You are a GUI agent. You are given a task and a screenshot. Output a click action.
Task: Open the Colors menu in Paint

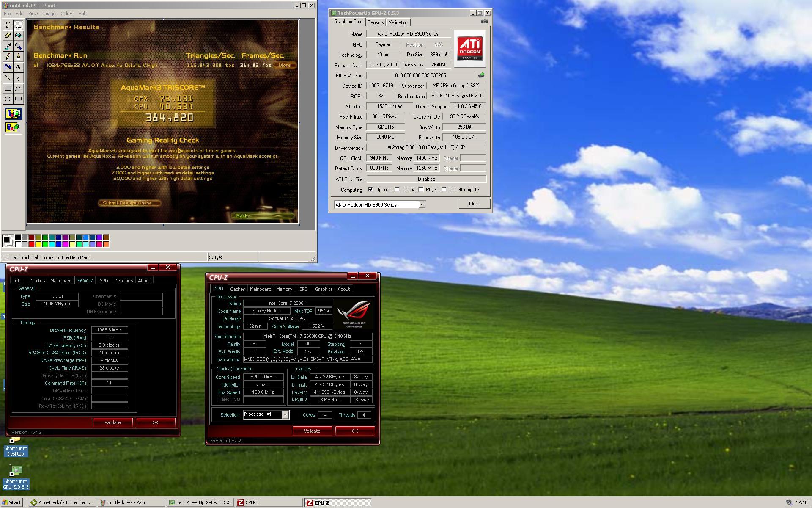67,14
